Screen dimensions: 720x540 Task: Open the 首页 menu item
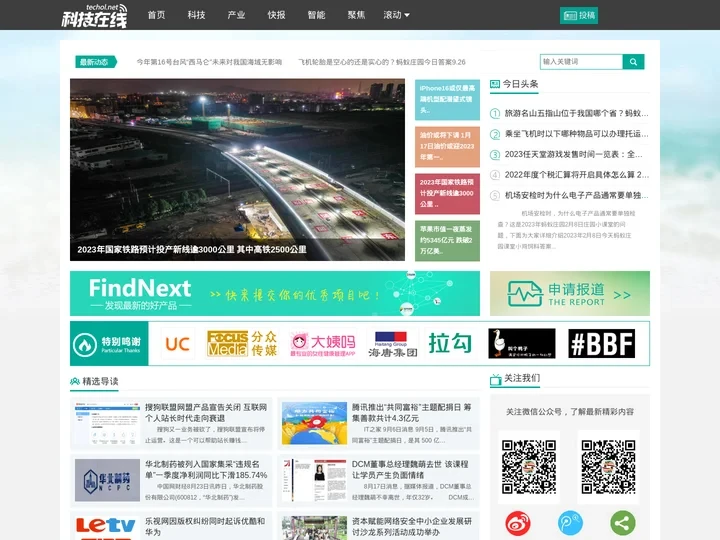coord(157,15)
